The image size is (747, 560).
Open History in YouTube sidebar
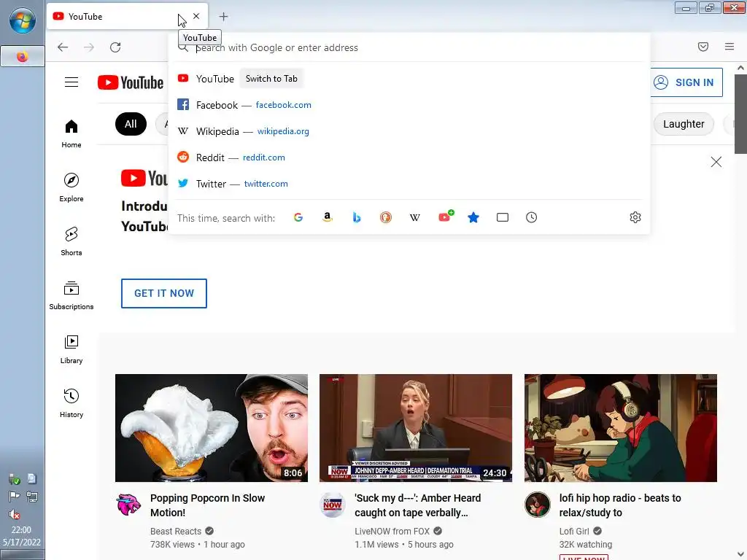[x=71, y=403]
